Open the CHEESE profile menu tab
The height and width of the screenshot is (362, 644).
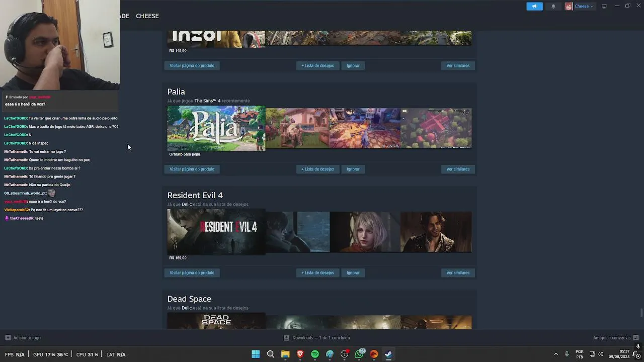[x=147, y=16]
